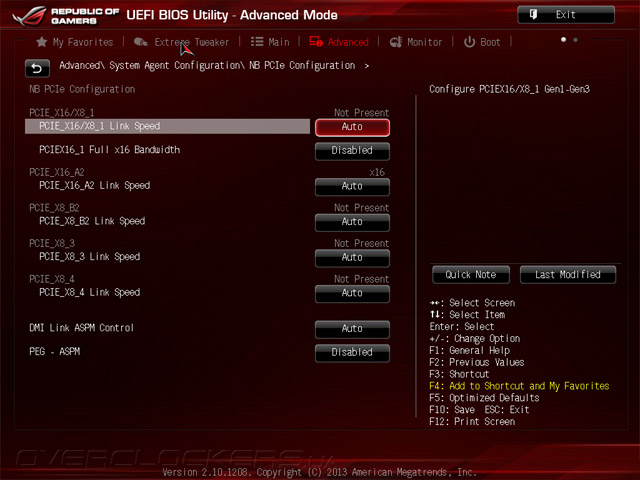The image size is (640, 480).
Task: Click PCIE_X8_3 Not Present status
Action: coord(362,243)
